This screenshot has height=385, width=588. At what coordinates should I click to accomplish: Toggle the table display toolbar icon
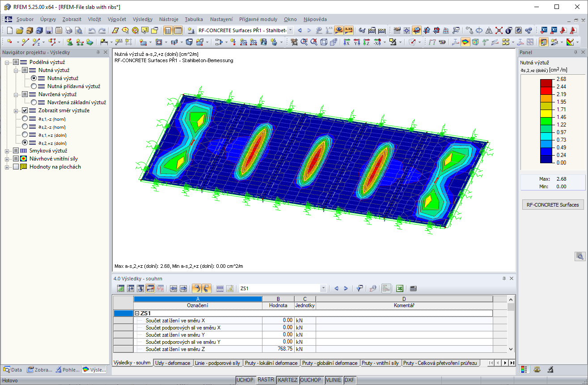point(178,30)
